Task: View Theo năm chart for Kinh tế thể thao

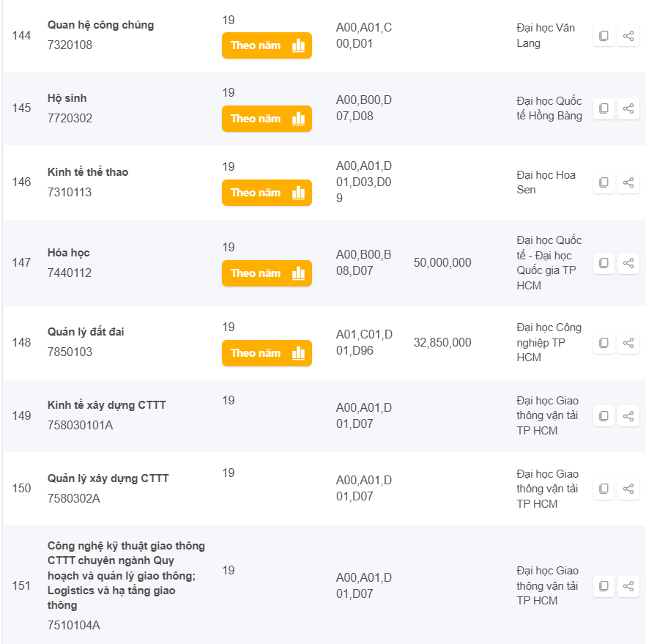Action: 267,193
